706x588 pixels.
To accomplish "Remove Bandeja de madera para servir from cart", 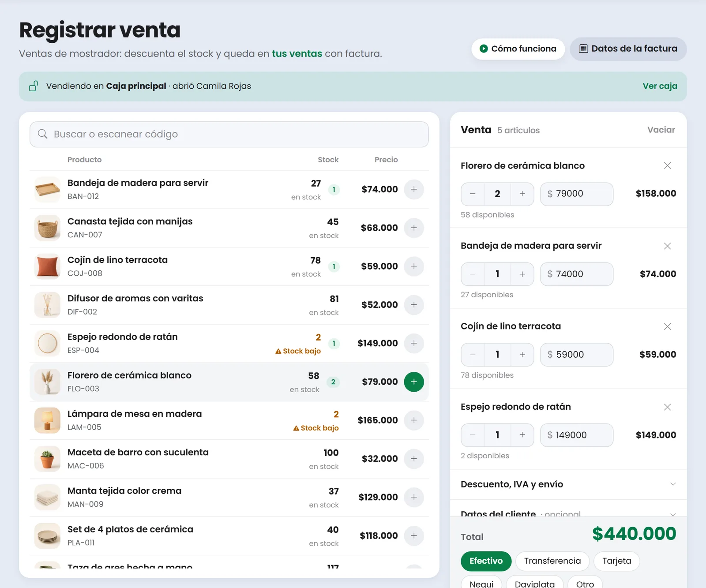I will coord(667,246).
